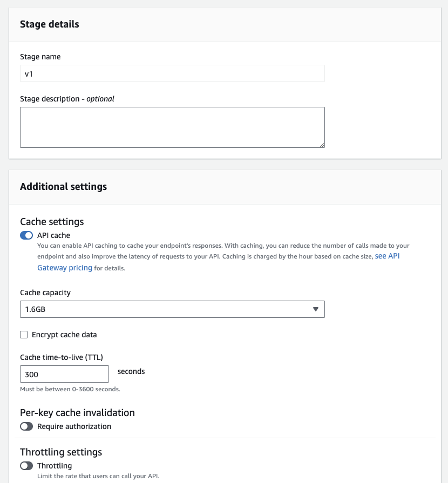Click the "Stage name" field label
The width and height of the screenshot is (448, 483).
[40, 57]
